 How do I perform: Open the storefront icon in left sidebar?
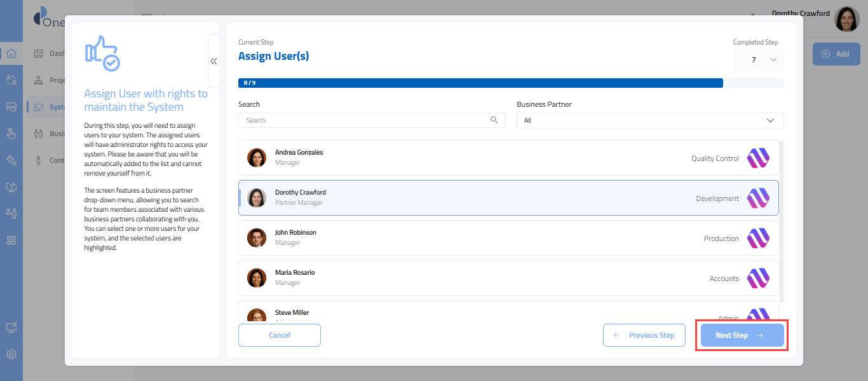click(11, 107)
